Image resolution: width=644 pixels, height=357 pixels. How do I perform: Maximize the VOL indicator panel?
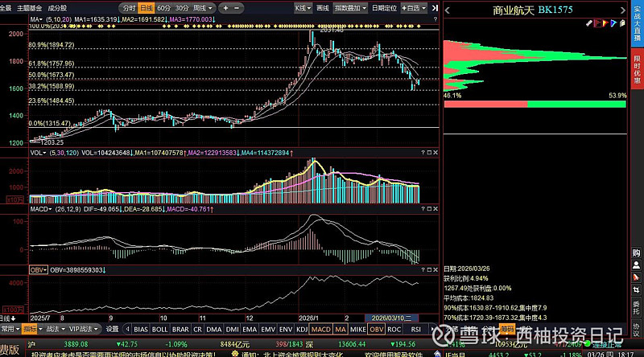tap(429, 153)
